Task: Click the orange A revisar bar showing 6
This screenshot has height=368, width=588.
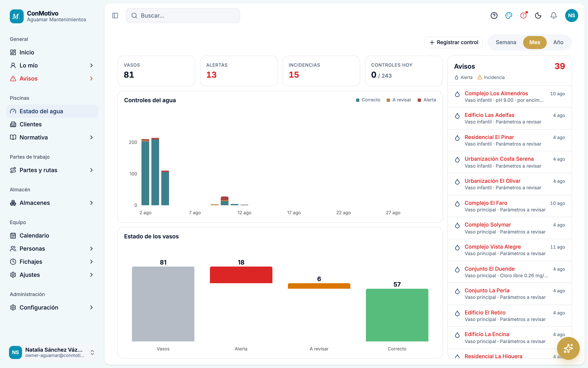Action: 319,286
